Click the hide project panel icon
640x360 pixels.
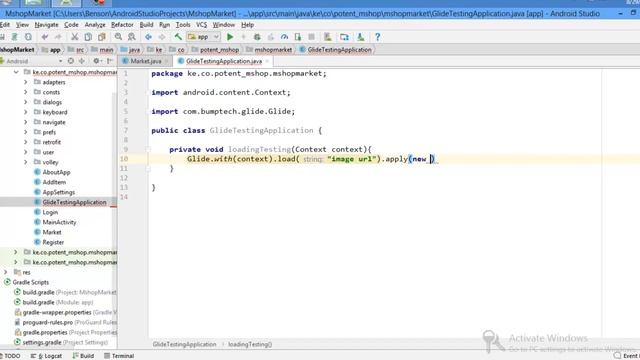109,61
